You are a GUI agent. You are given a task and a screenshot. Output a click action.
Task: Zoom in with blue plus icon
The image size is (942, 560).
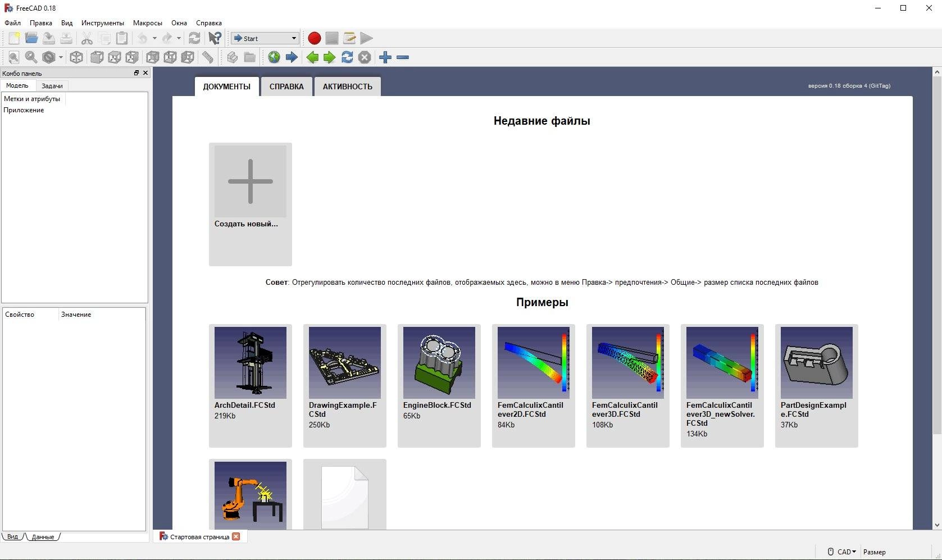click(385, 57)
